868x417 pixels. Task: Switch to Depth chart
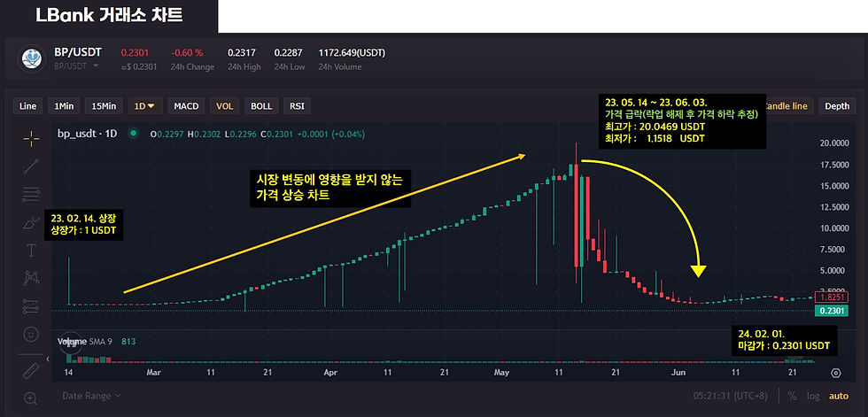pos(836,106)
